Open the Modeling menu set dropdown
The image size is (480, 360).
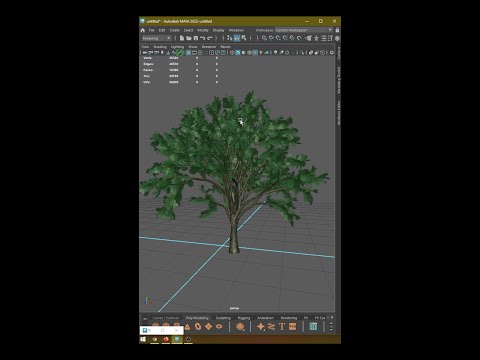tap(156, 38)
